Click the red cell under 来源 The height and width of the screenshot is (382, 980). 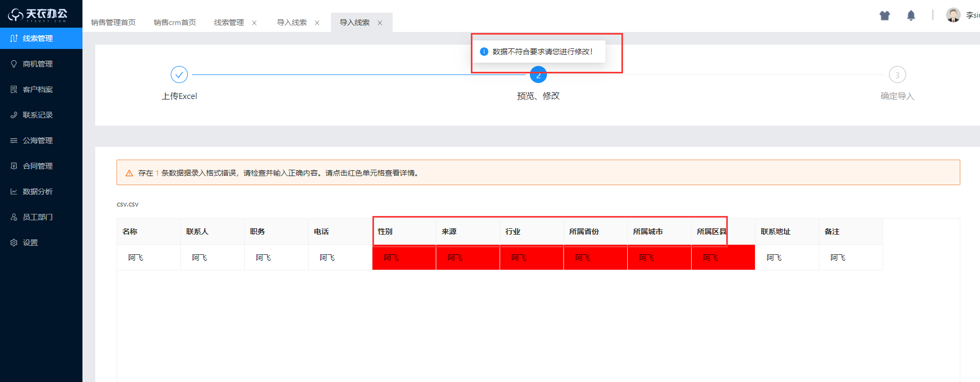(468, 258)
